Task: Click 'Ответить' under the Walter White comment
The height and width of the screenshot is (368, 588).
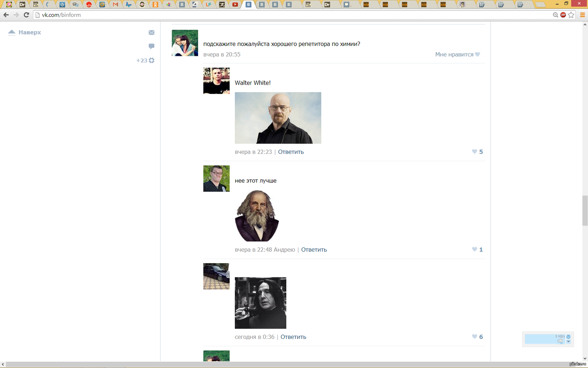Action: pos(291,152)
